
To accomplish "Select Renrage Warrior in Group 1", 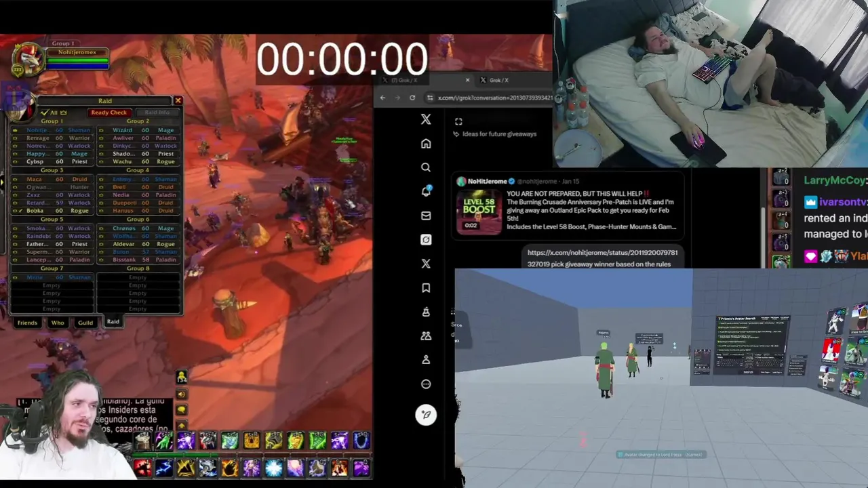I will tap(53, 138).
